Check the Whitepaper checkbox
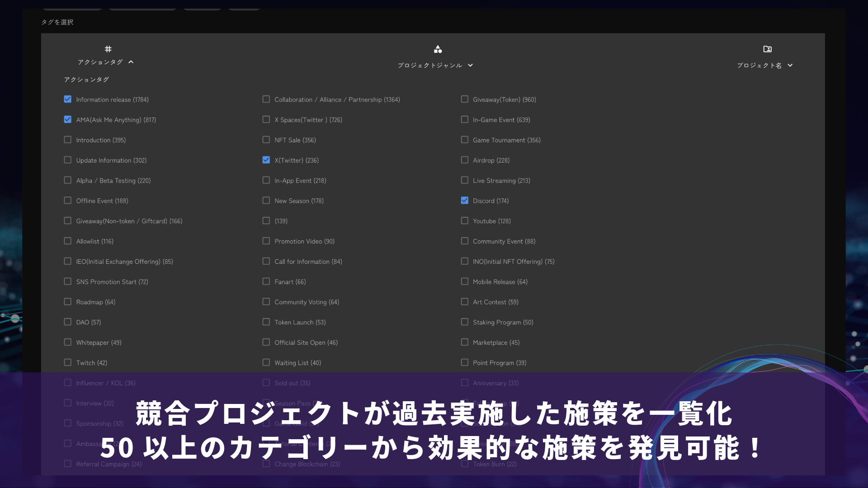 (68, 343)
